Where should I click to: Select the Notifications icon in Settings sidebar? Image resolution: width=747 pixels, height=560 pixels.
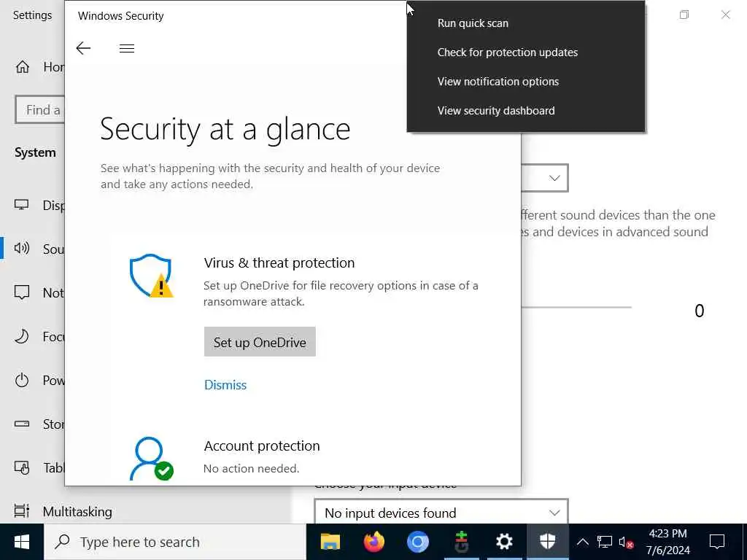[x=21, y=292]
